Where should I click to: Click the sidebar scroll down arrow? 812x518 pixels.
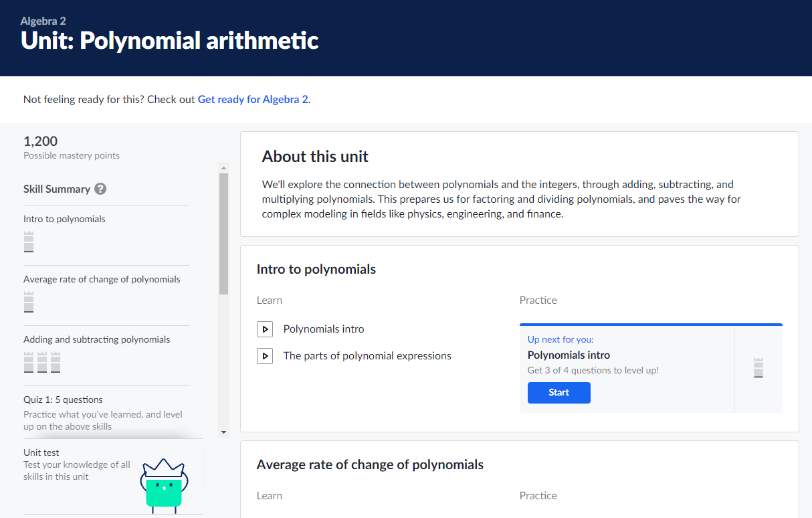click(x=223, y=432)
